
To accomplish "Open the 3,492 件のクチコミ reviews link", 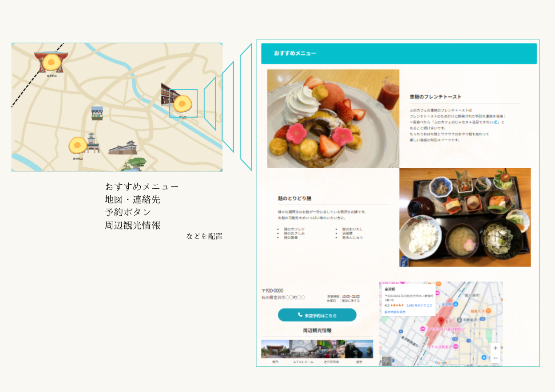I will [419, 305].
